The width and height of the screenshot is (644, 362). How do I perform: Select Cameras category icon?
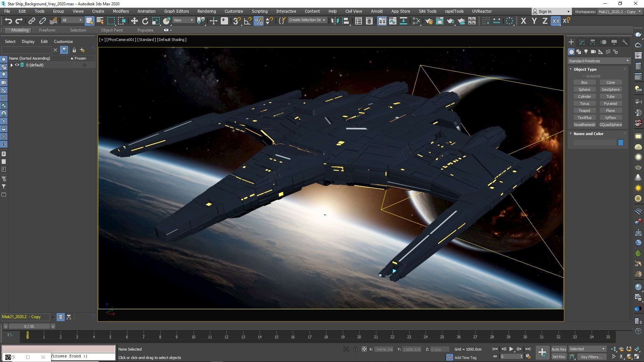[x=593, y=52]
